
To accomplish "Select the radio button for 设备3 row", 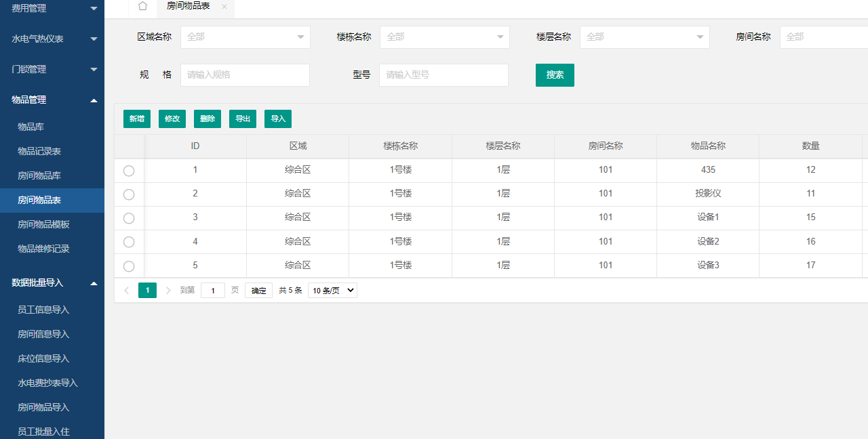I will click(x=129, y=266).
